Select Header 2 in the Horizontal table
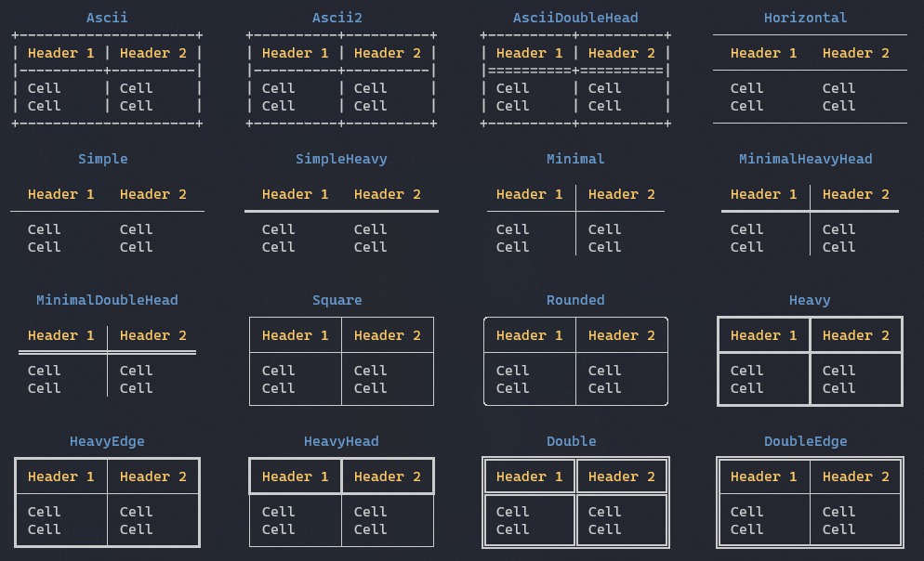 [x=855, y=53]
